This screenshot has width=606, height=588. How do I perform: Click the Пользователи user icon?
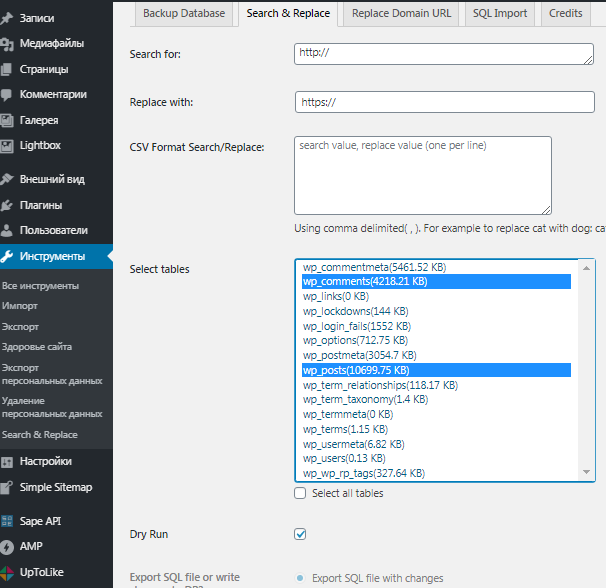pos(7,230)
